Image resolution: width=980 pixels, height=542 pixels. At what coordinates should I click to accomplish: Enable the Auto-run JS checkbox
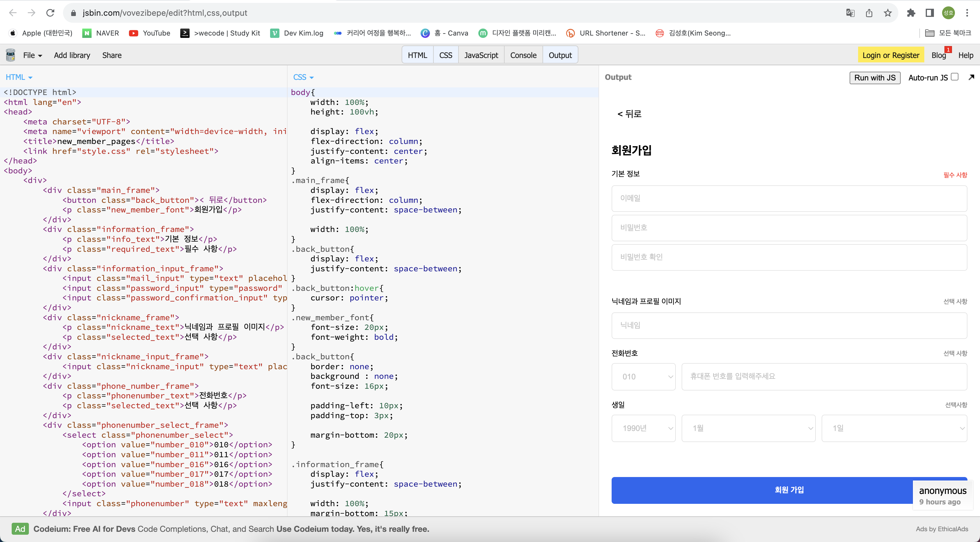click(955, 77)
